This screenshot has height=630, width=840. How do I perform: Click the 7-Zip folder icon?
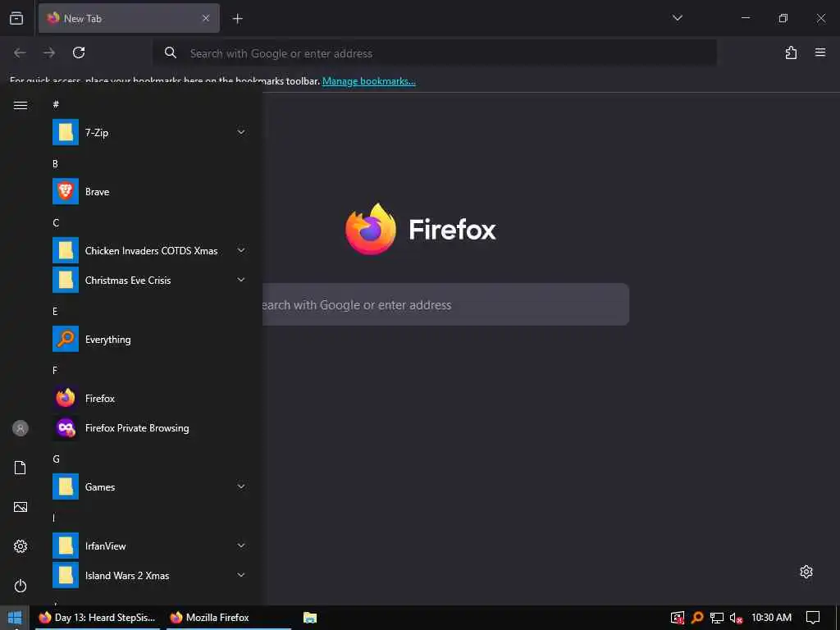coord(66,132)
